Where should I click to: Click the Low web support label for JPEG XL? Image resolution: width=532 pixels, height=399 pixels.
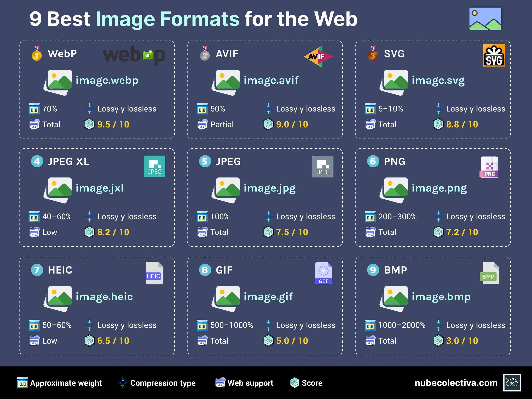(50, 232)
